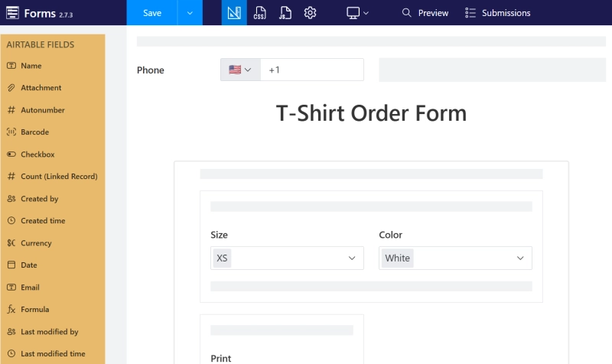Click Preview in the top bar
The height and width of the screenshot is (364, 612).
tap(433, 13)
